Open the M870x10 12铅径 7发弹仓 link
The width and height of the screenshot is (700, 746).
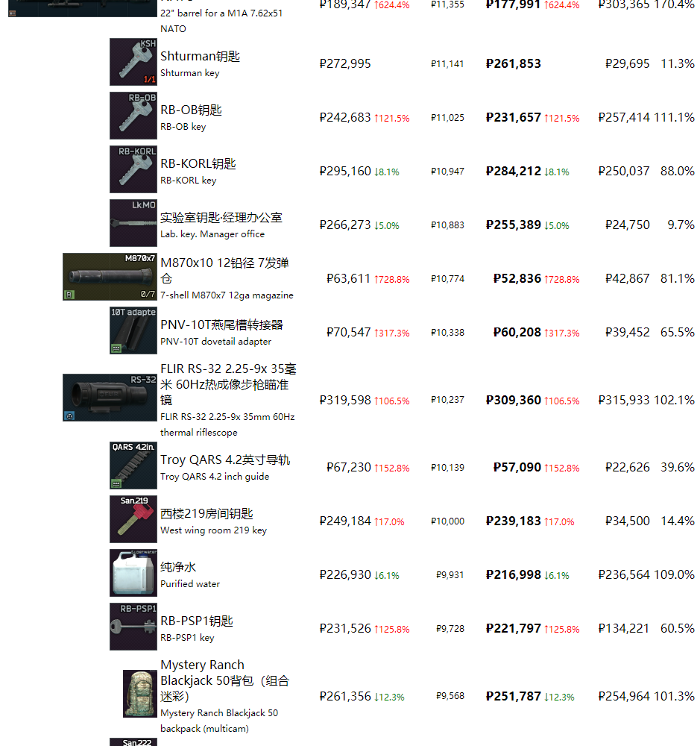(x=224, y=270)
